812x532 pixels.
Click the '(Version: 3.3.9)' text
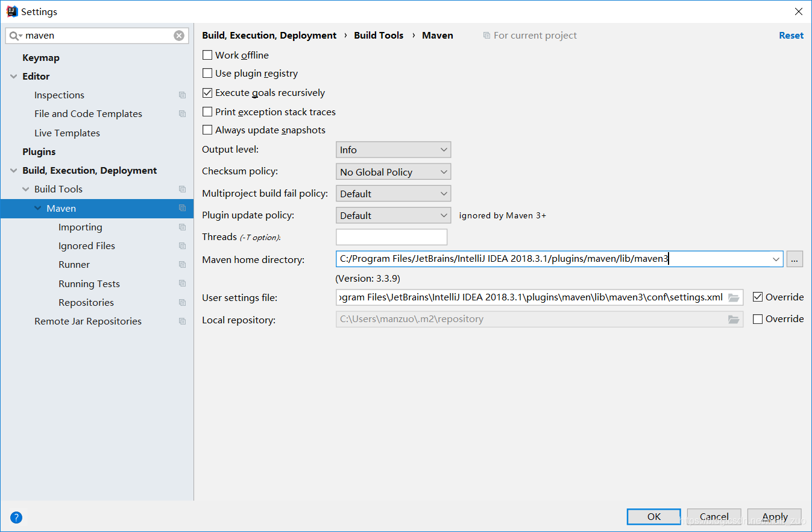(368, 279)
